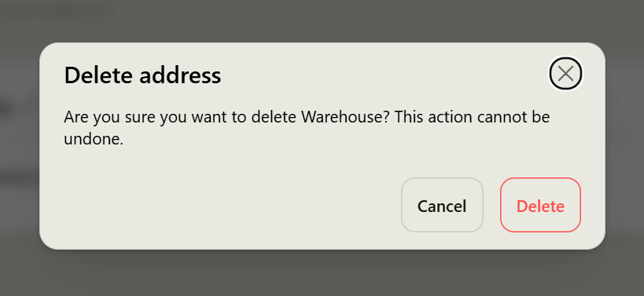The image size is (644, 296).
Task: Click the blurred background right of the dialog
Action: 624,148
